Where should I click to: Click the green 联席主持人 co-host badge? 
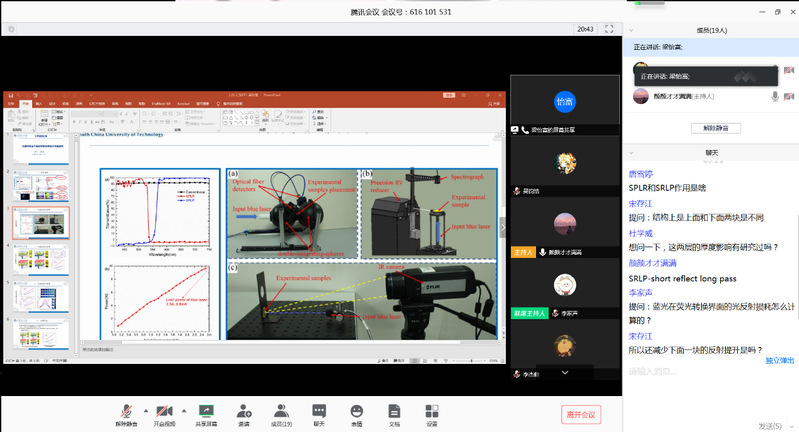(x=529, y=313)
